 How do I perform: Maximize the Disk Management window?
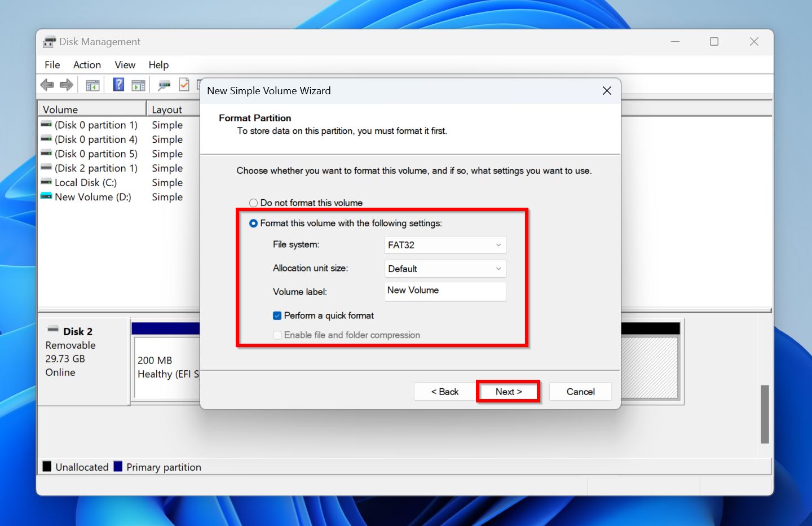[714, 42]
